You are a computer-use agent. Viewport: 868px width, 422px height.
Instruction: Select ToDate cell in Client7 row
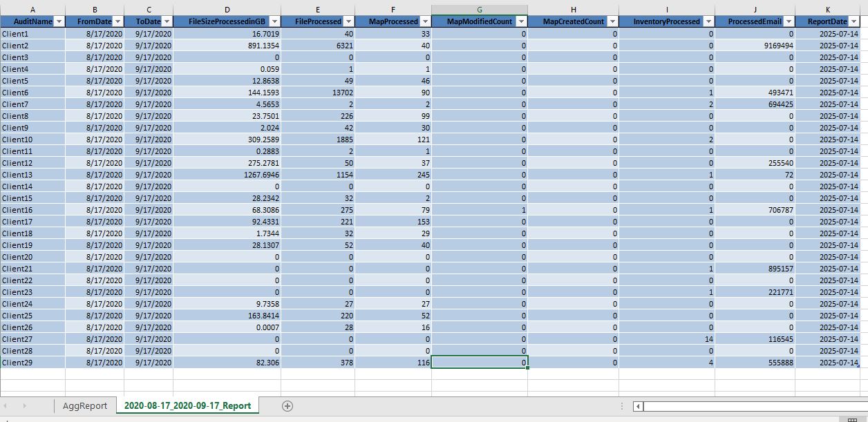pyautogui.click(x=149, y=104)
